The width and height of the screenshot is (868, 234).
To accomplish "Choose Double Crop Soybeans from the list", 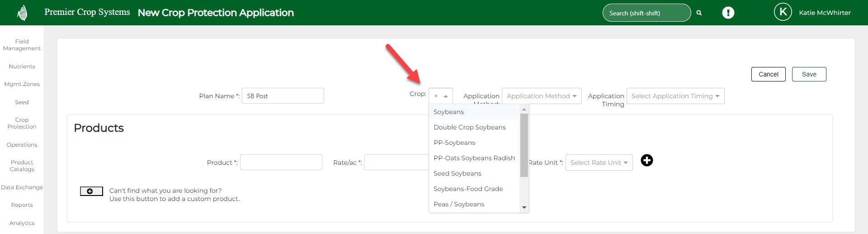I will pyautogui.click(x=469, y=127).
